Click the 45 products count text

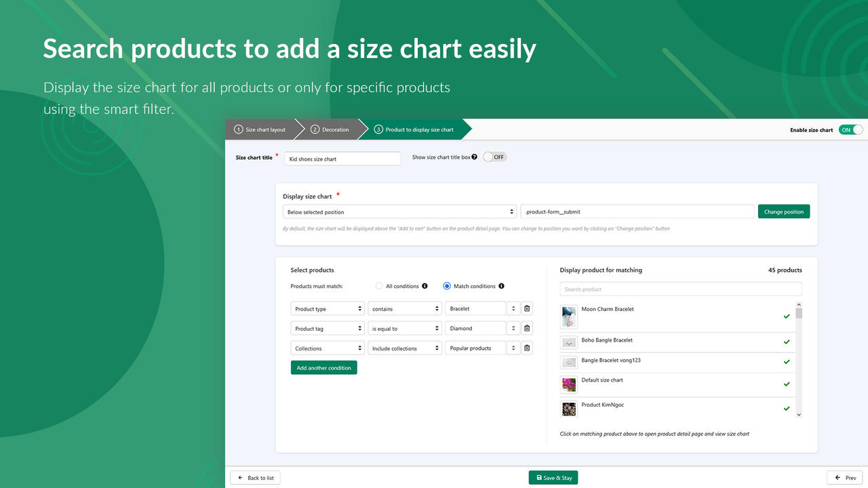[785, 270]
